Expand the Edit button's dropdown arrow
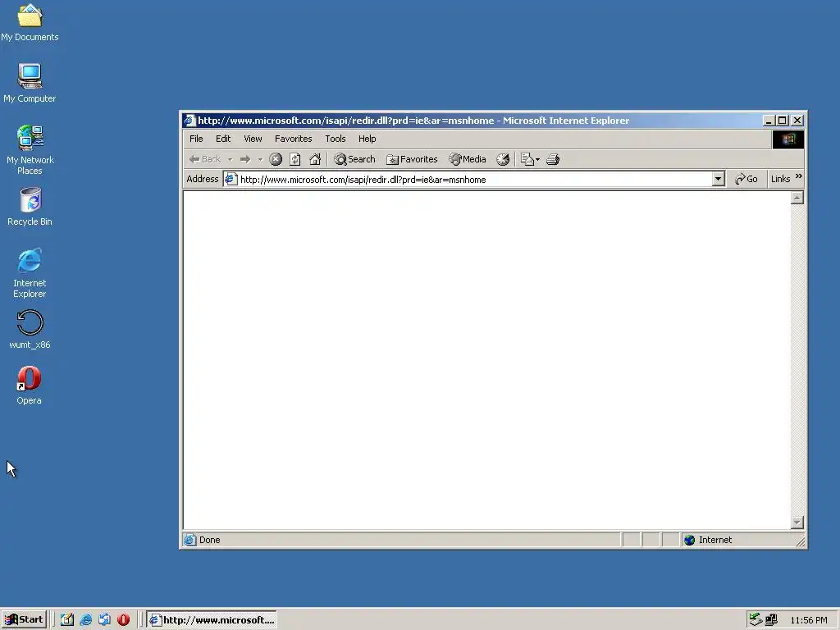840x630 pixels. click(537, 160)
